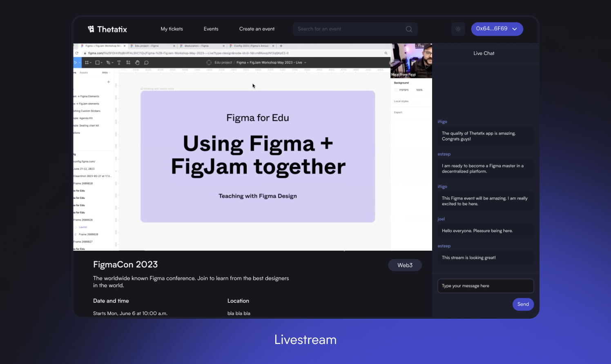Select the June 21-22, 2023 layer
Viewport: 611px width, 364px height.
[84, 169]
